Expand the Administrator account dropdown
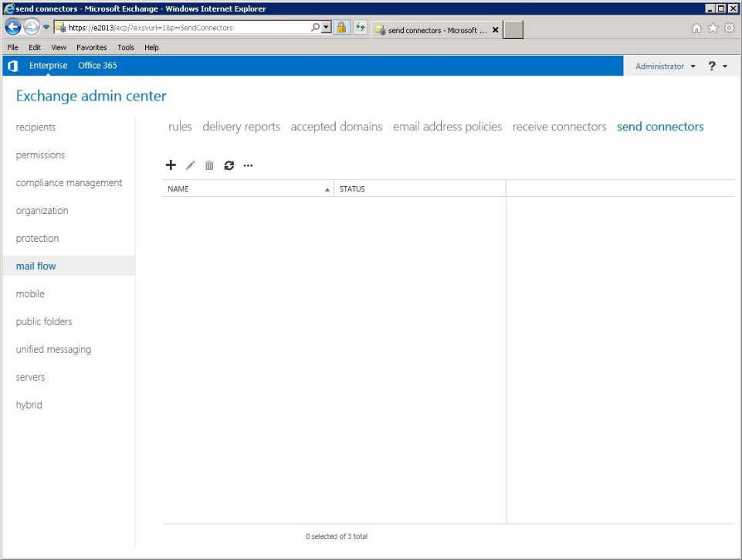Viewport: 742px width, 560px height. [665, 66]
